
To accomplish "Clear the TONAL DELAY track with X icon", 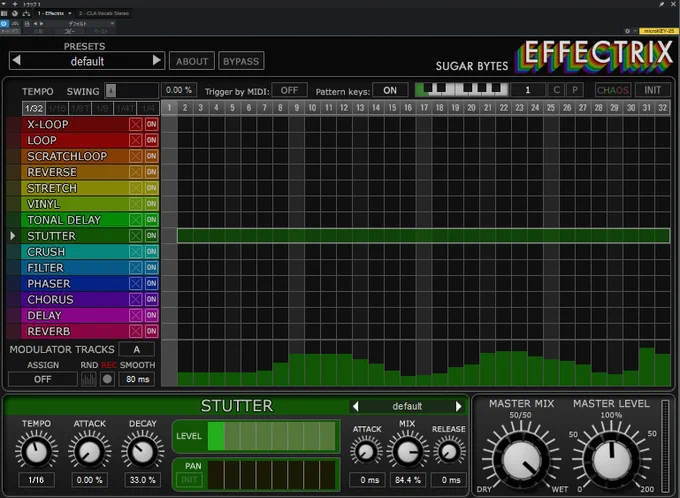I will click(135, 220).
